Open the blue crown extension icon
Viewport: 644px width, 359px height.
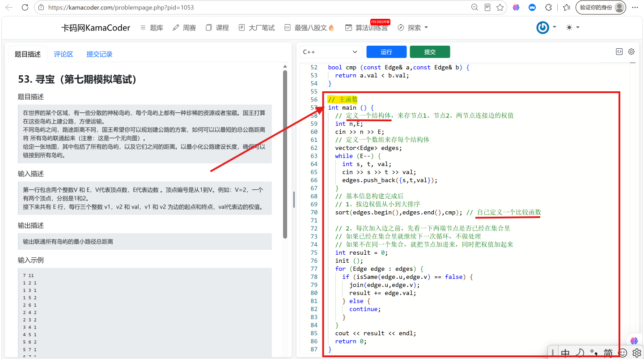coord(532,7)
